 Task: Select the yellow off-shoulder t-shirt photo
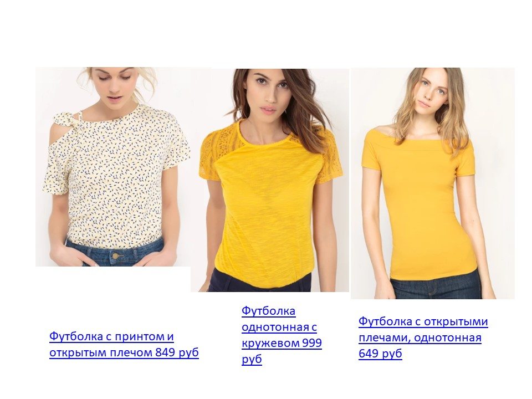[x=433, y=183]
